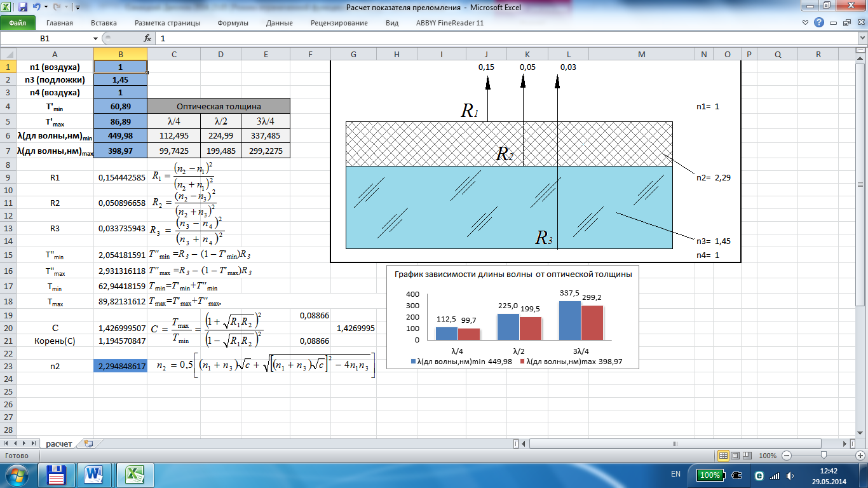Switch to Normal view
This screenshot has height=488, width=868.
[723, 456]
